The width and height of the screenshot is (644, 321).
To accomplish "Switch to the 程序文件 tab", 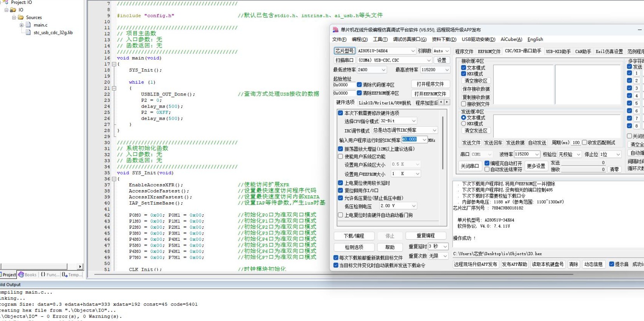I will 464,51.
